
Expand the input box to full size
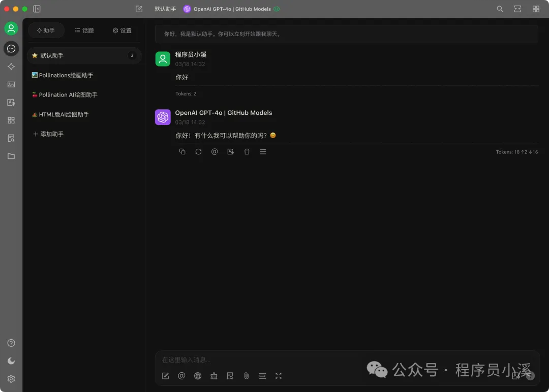click(279, 376)
